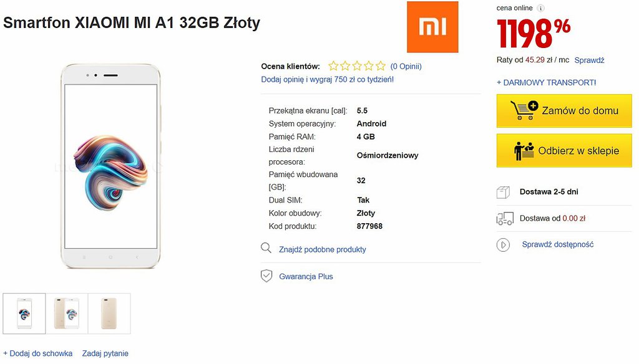The width and height of the screenshot is (639, 364).
Task: Click the price info circle icon
Action: [x=540, y=8]
